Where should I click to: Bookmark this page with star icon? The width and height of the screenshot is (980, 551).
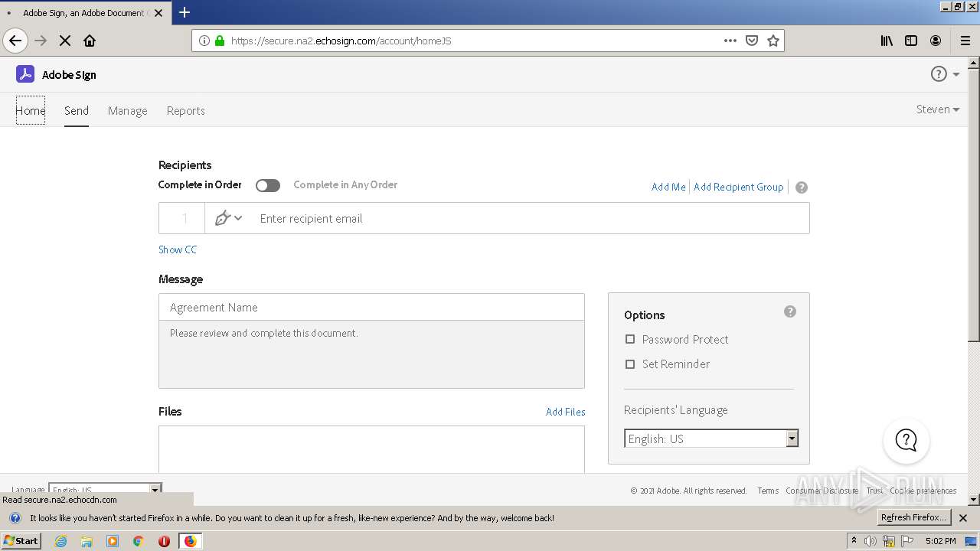coord(773,41)
